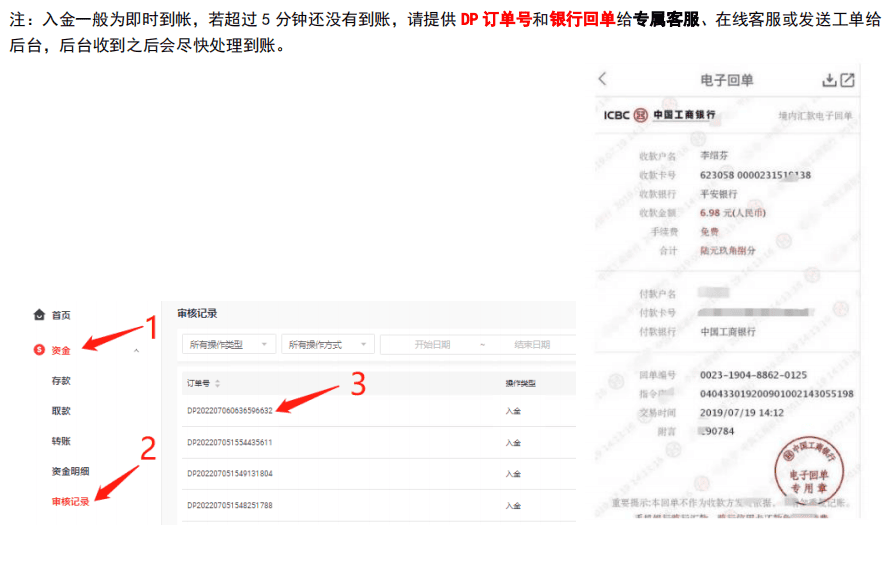Open the 所有操作类型 dropdown

point(229,344)
